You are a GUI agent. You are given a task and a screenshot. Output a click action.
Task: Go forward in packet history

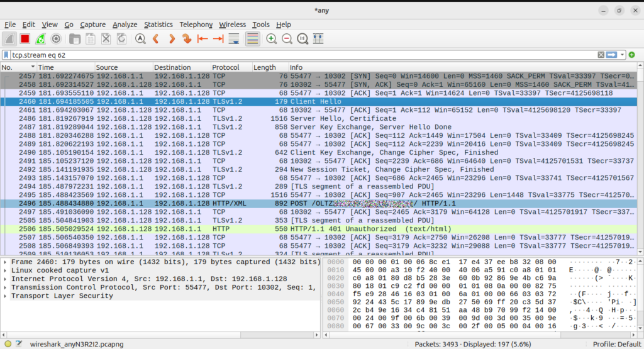[172, 39]
